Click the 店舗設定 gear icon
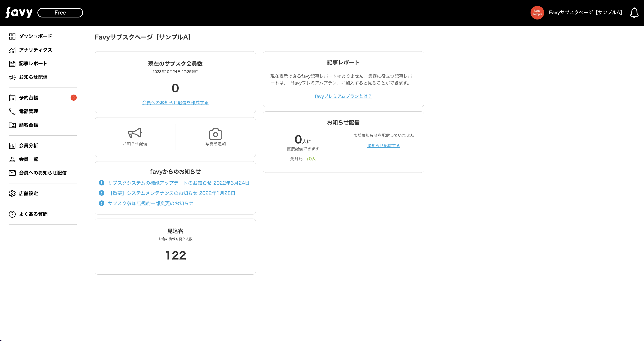The height and width of the screenshot is (341, 644). (x=12, y=194)
